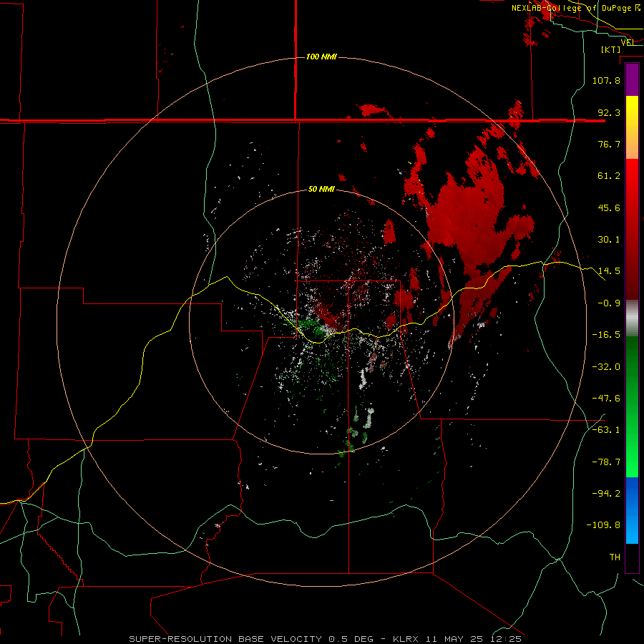Click the 50 NMI range ring label
This screenshot has width=644, height=644.
[x=321, y=189]
